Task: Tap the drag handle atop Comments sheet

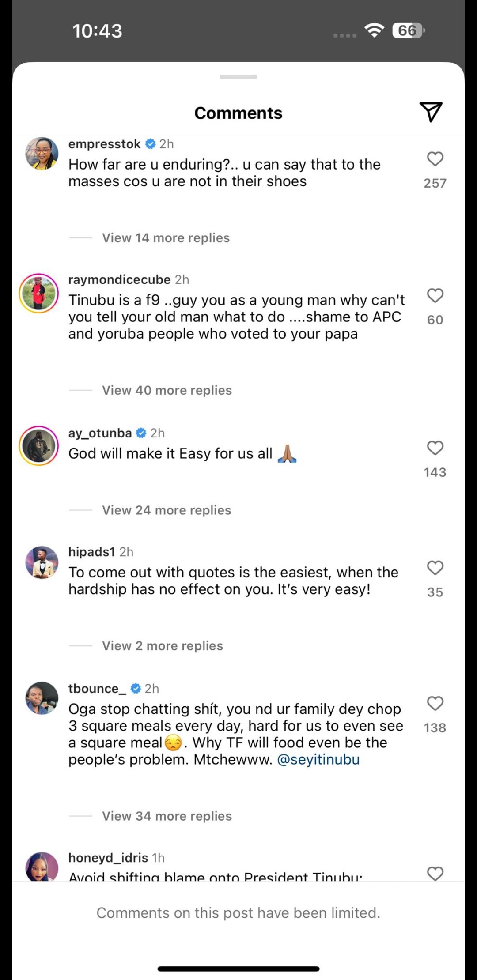Action: (x=238, y=77)
